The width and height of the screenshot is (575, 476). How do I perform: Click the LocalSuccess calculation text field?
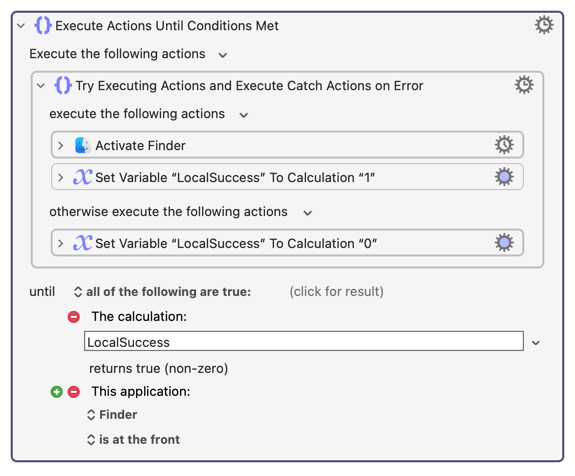304,341
